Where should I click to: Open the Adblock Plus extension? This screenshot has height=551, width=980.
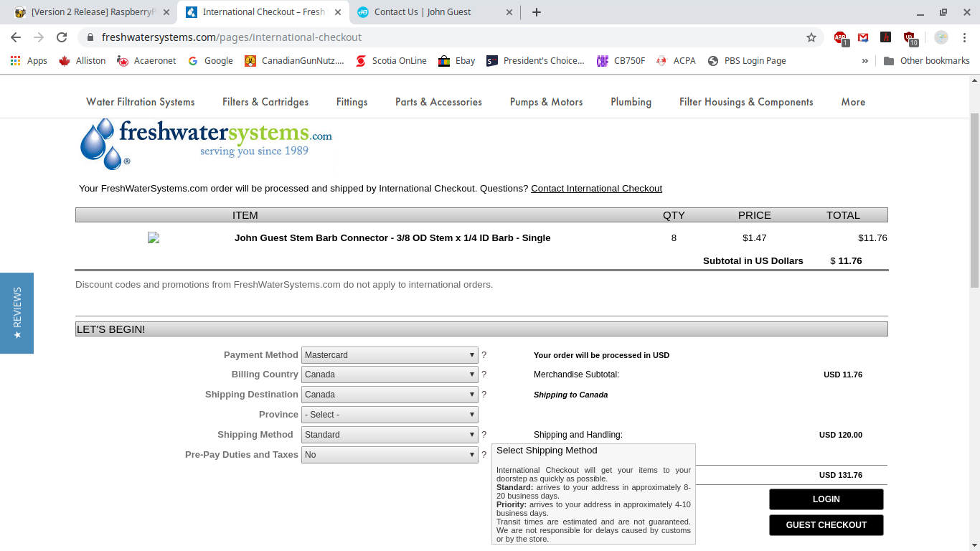pyautogui.click(x=841, y=38)
